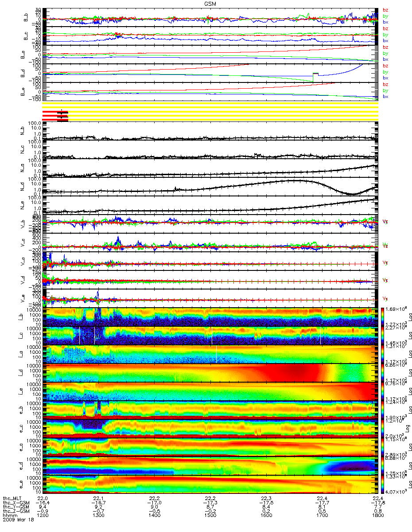Viewport: 412px width, 532px height.
Task: Click the -16.4 X-GSM value
Action: click(x=43, y=502)
